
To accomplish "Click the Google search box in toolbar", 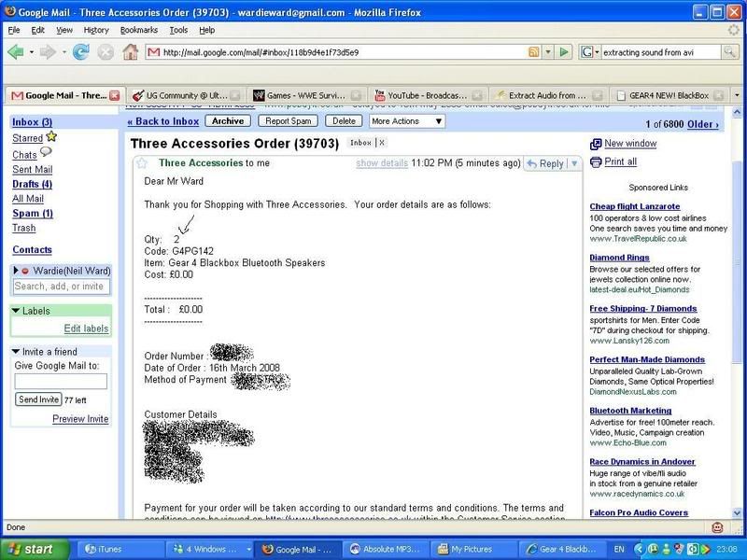I will pos(661,52).
